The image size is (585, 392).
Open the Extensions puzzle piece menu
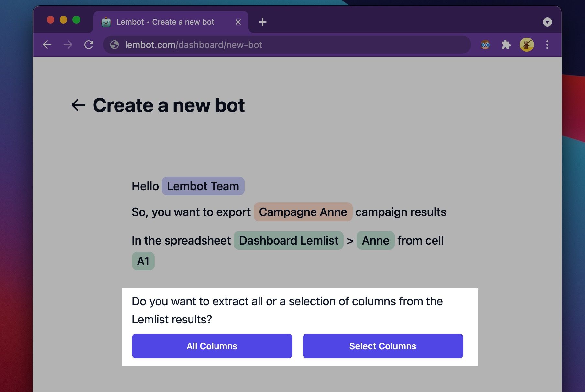tap(506, 45)
